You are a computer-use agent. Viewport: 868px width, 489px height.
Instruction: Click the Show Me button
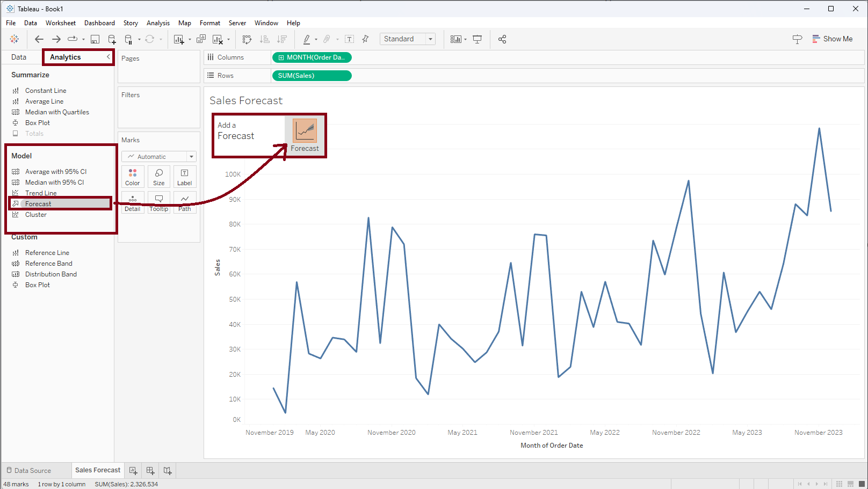pyautogui.click(x=832, y=39)
